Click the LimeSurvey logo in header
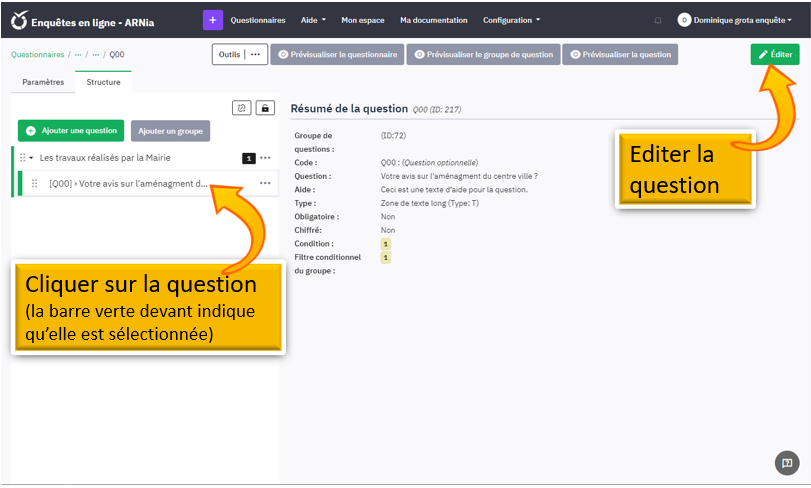 pos(19,20)
